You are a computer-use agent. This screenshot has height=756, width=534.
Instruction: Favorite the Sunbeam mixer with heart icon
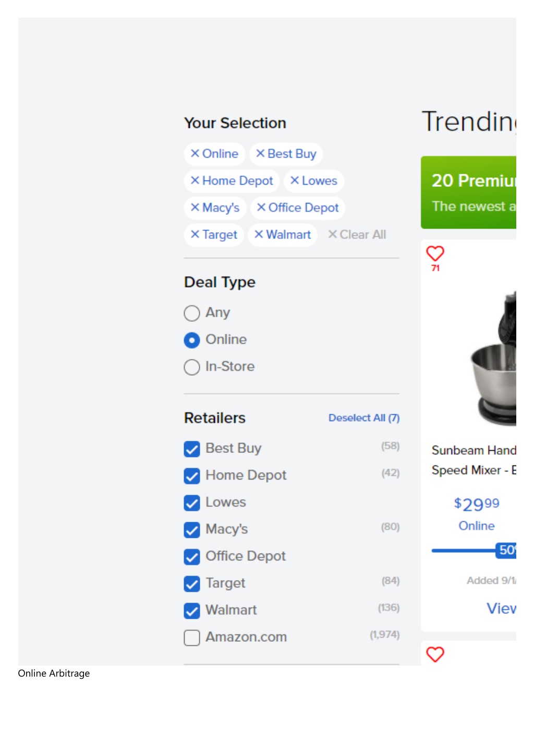coord(435,254)
